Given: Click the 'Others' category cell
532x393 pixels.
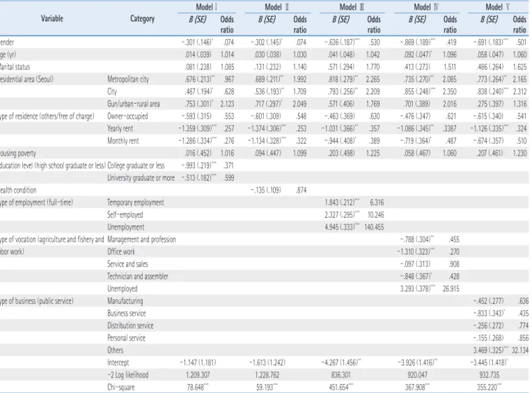Looking at the screenshot, I should pyautogui.click(x=115, y=351).
